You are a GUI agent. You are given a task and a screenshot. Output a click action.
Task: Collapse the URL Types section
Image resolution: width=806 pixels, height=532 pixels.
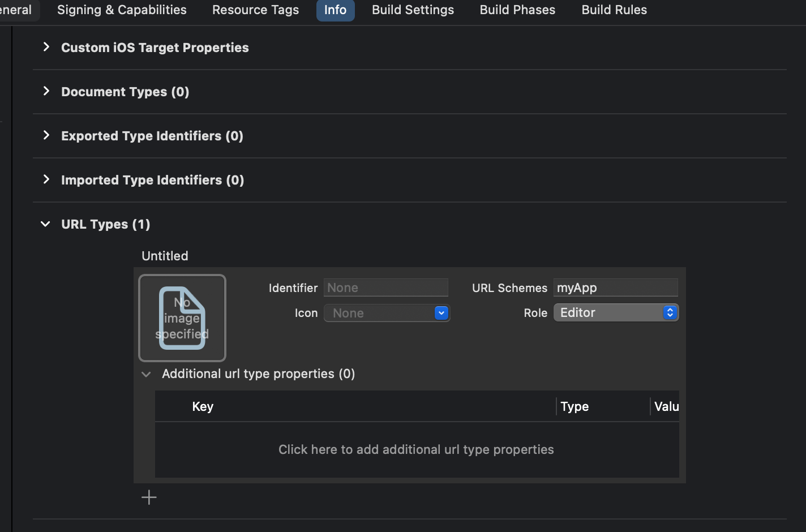tap(46, 224)
